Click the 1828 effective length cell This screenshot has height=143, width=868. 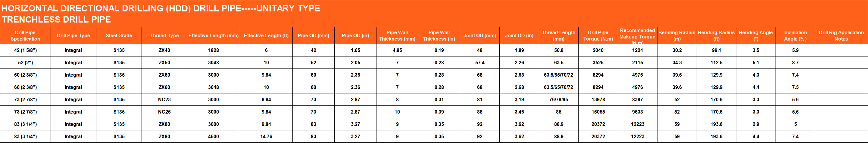pos(213,50)
